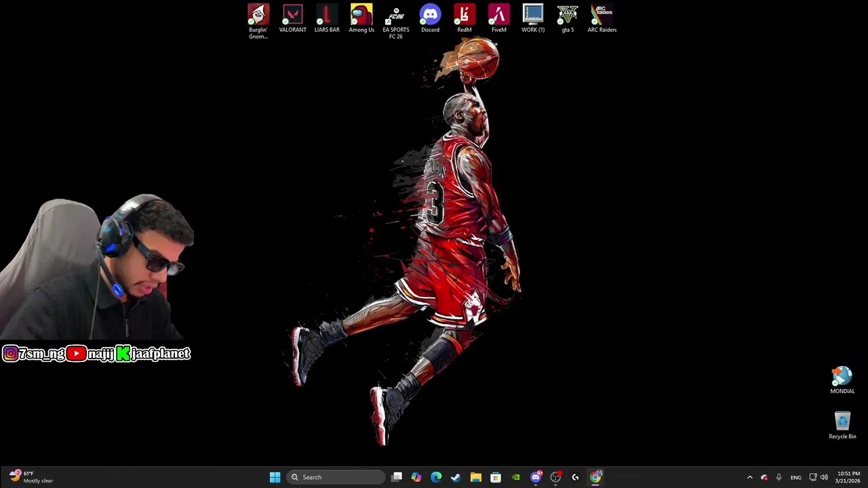Open Steam from the taskbar
Viewport: 868px width, 488px height.
point(456,477)
